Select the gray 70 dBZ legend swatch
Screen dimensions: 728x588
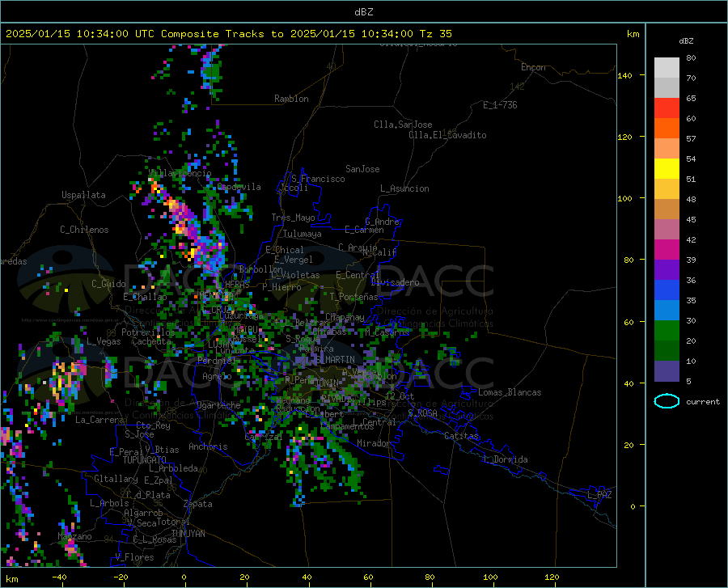click(667, 87)
